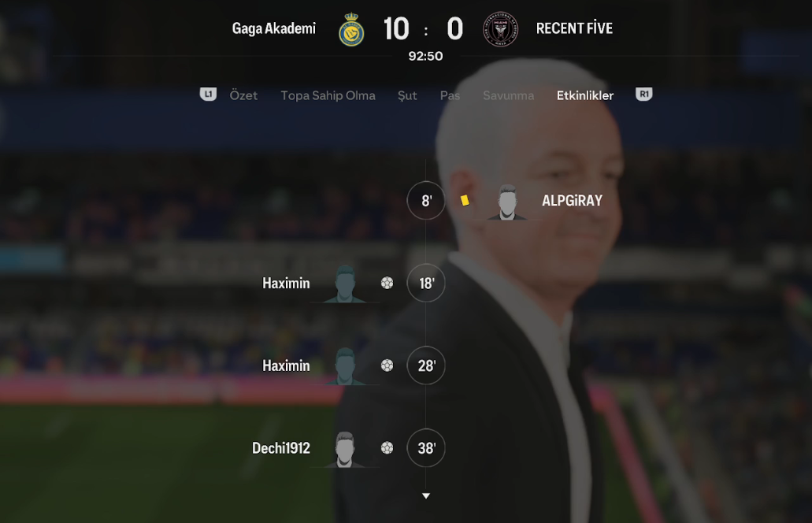The image size is (812, 523).
Task: Select the Etkinlikler tab
Action: [x=585, y=96]
